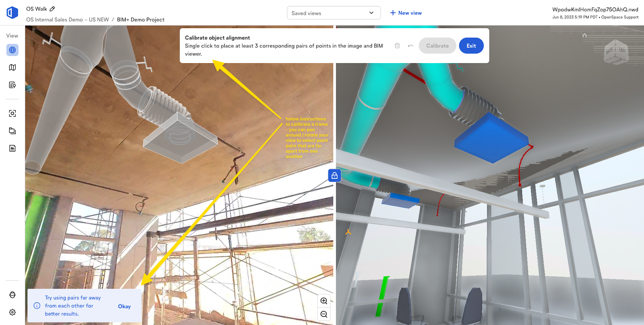644x325 pixels.
Task: Dismiss the tip by clicking Okay
Action: pos(124,306)
